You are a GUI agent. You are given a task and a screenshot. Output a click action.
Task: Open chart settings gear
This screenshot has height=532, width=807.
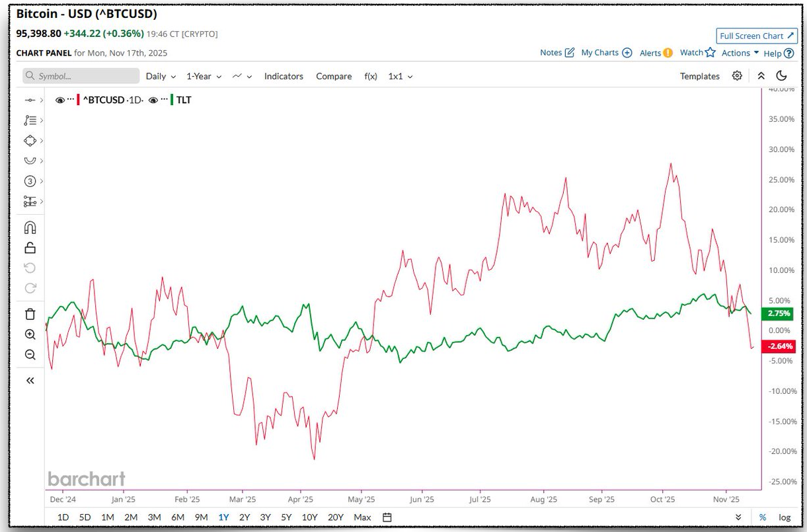737,76
